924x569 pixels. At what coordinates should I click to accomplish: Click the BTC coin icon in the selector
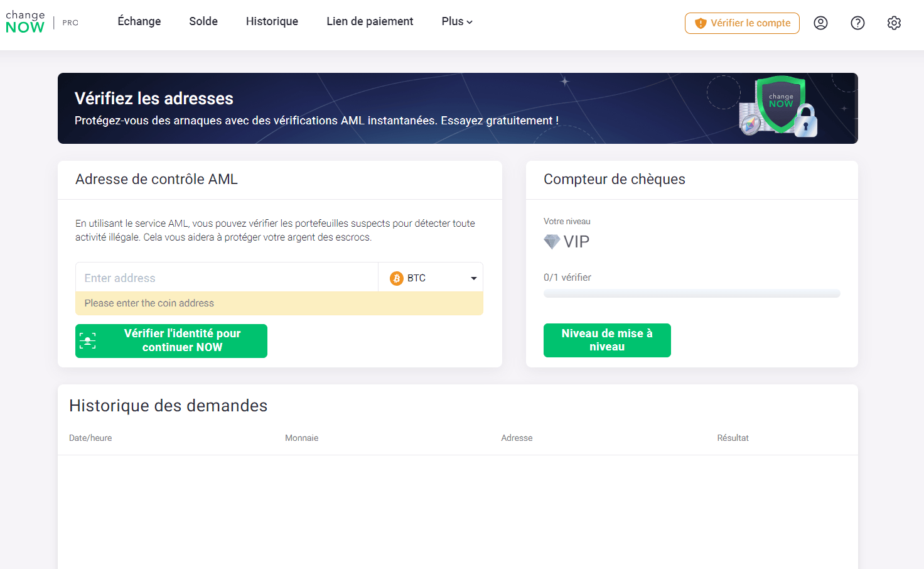pyautogui.click(x=397, y=277)
